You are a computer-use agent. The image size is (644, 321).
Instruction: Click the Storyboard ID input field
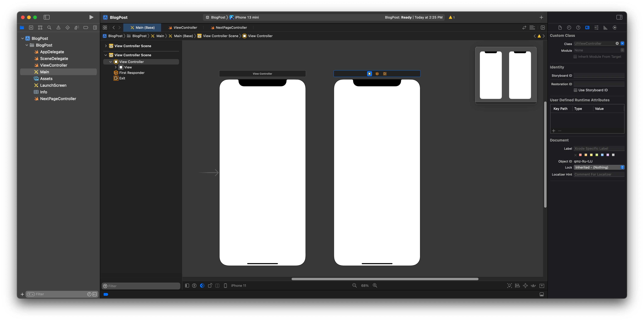click(599, 75)
